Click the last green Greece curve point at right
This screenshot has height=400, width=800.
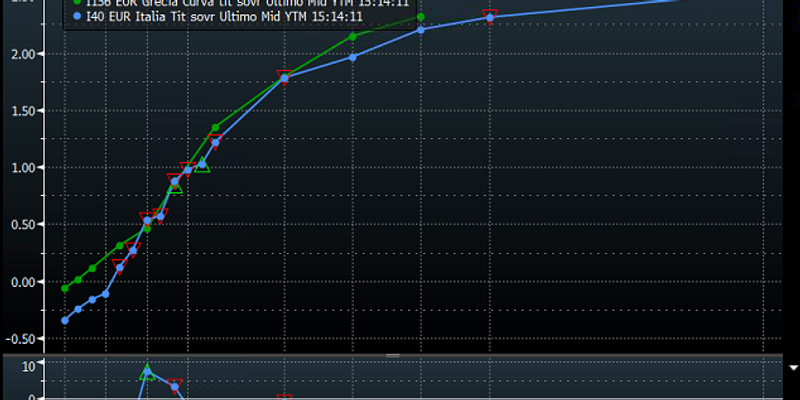[x=421, y=17]
